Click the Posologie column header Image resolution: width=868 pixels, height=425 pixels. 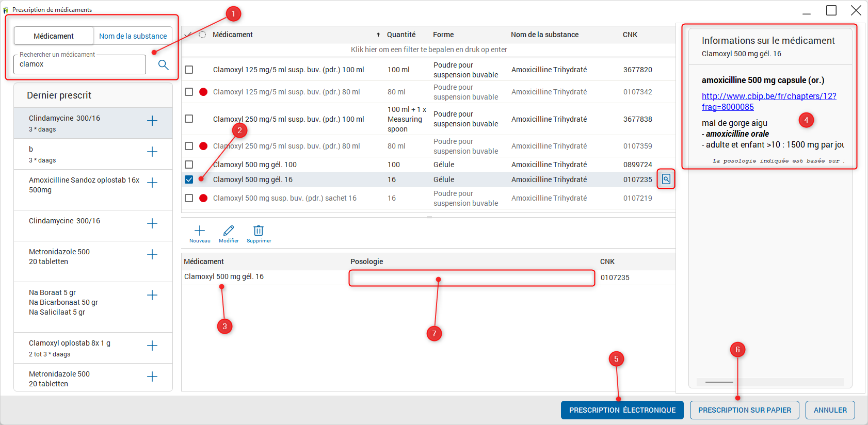point(366,261)
